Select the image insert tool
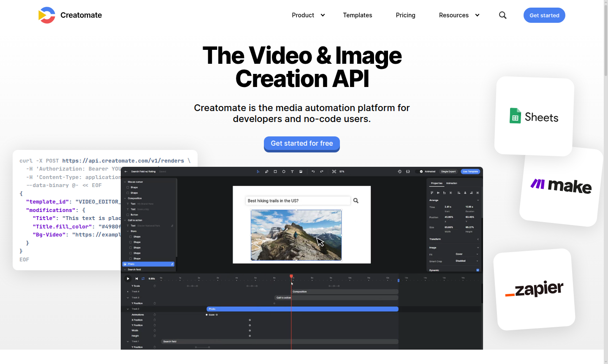 301,171
